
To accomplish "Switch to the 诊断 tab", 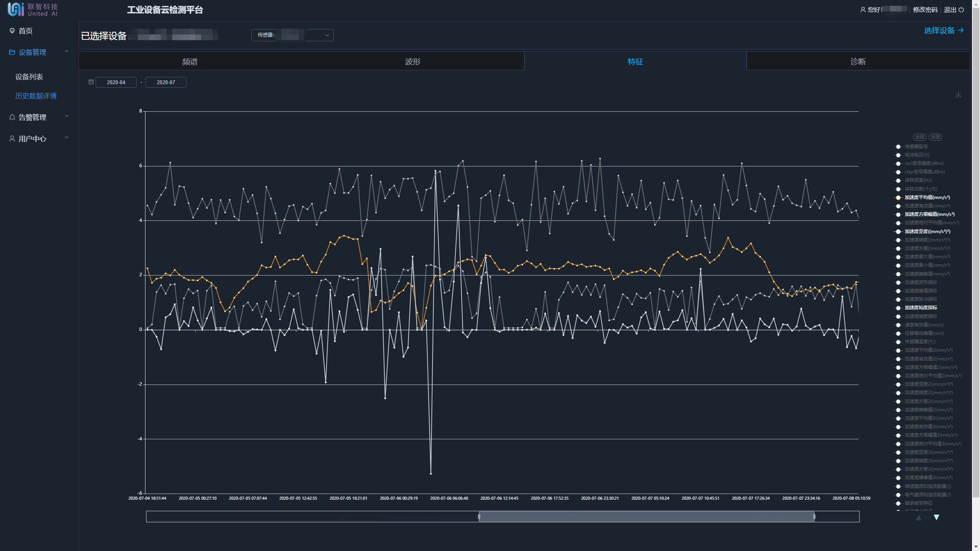I will click(x=858, y=62).
